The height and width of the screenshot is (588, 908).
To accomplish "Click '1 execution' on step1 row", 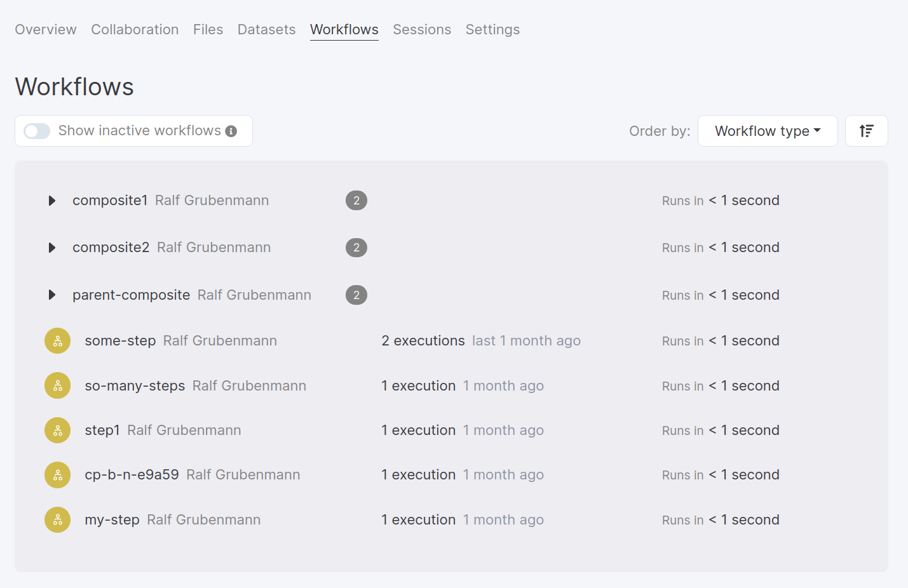I will coord(418,431).
